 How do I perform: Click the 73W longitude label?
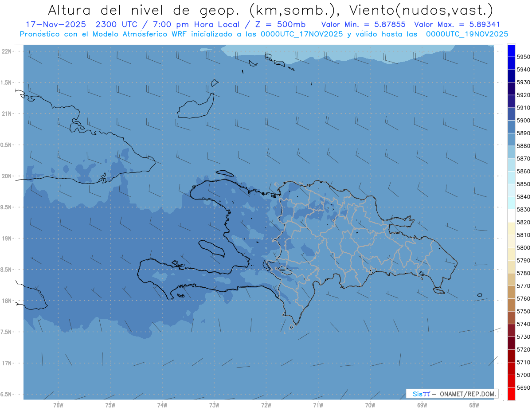point(214,405)
